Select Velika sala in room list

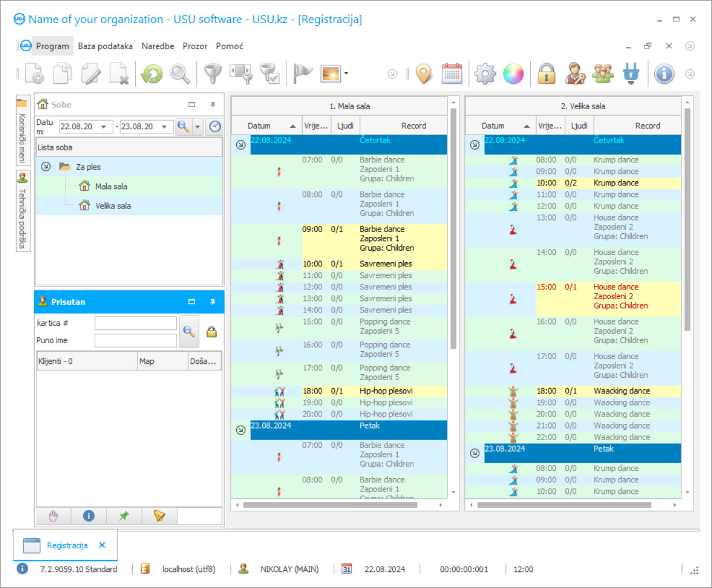(113, 206)
